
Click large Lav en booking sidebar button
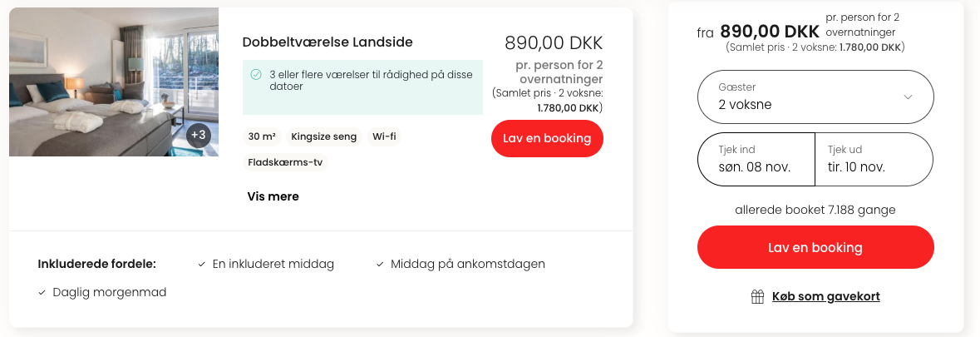pos(815,247)
